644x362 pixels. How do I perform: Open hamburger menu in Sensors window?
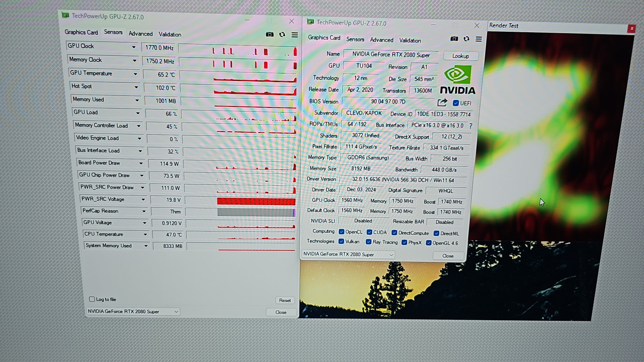(295, 35)
